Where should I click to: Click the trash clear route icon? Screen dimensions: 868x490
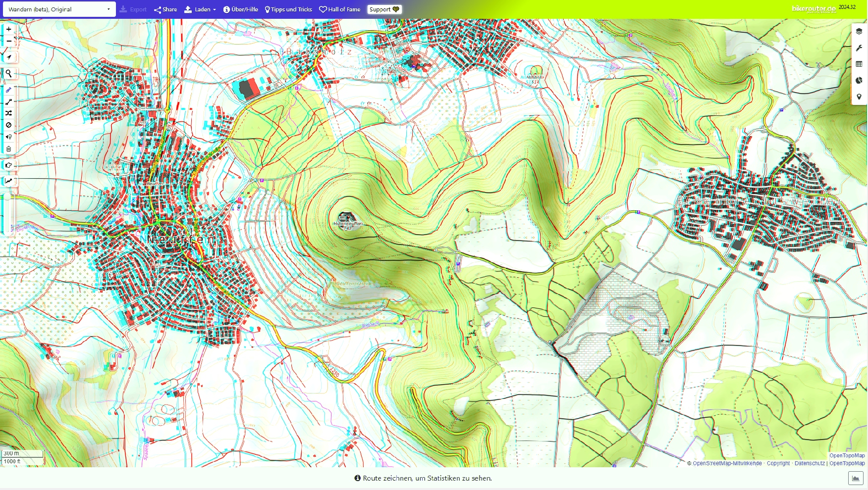click(8, 149)
